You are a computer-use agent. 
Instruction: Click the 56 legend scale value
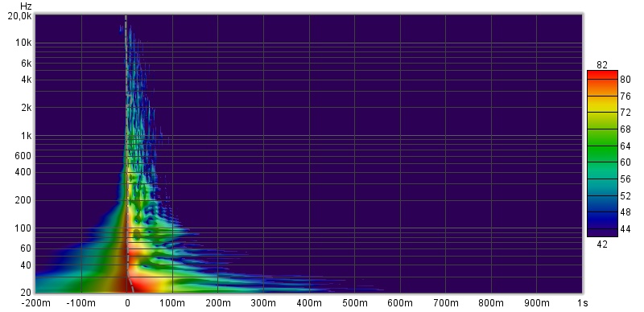pos(625,179)
